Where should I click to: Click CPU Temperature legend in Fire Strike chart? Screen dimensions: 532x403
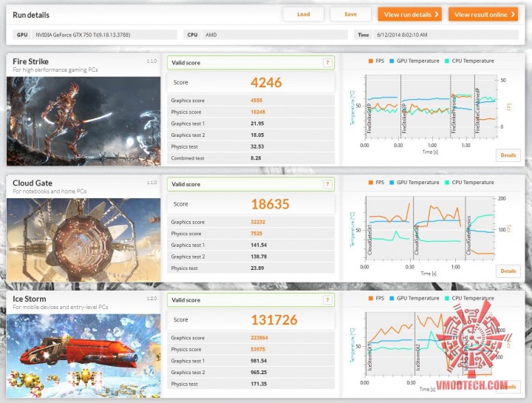(x=469, y=61)
